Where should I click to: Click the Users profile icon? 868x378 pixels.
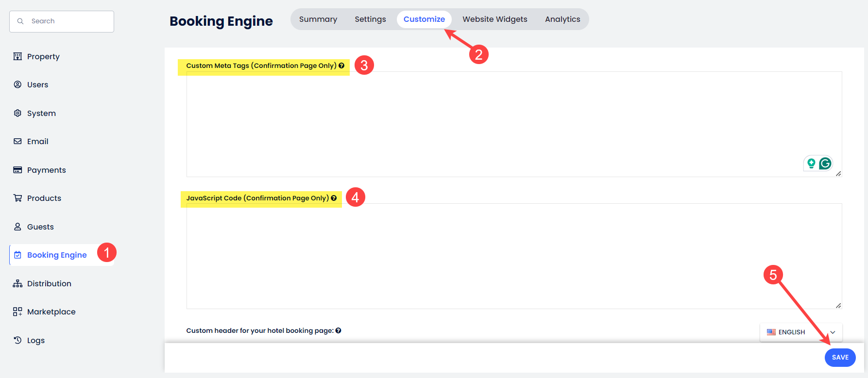pyautogui.click(x=17, y=84)
